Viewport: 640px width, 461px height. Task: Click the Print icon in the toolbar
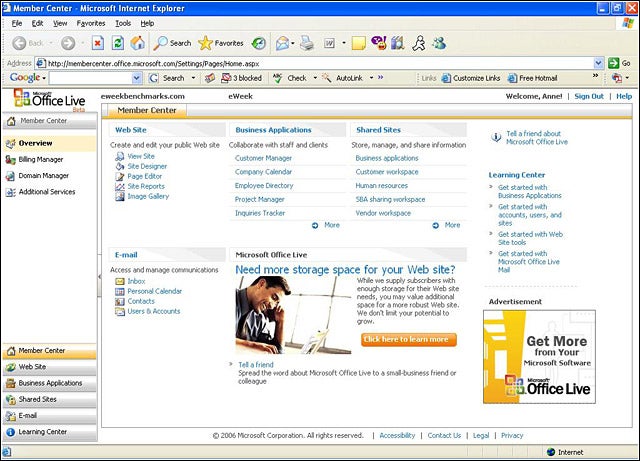tap(307, 43)
